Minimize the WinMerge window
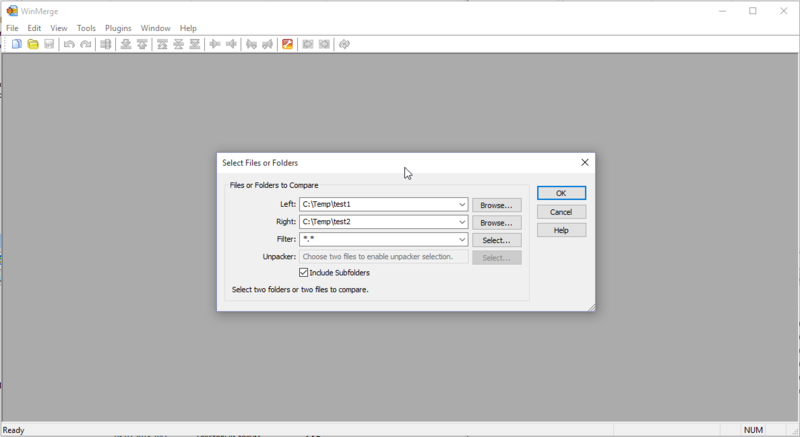Viewport: 800px width, 437px height. pyautogui.click(x=722, y=11)
